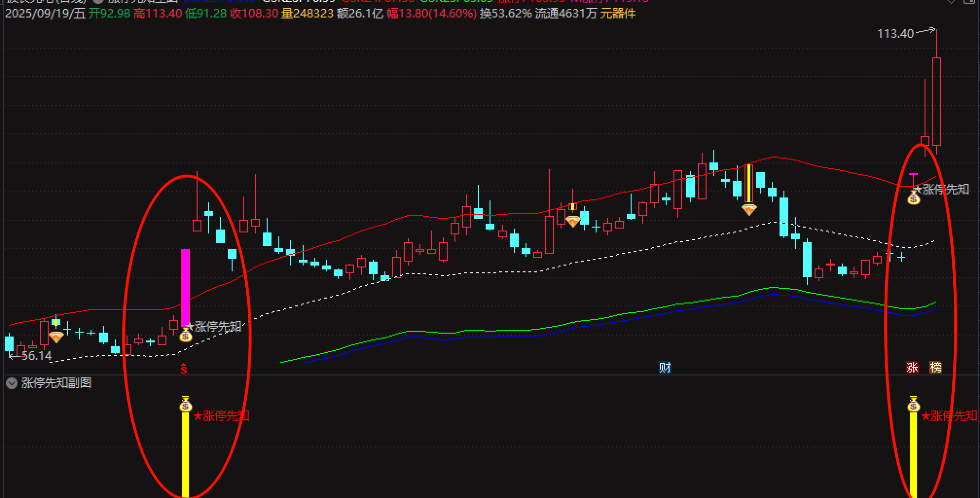Click the red S marker on the time axis
Viewport: 980px width, 498px height.
[x=183, y=369]
